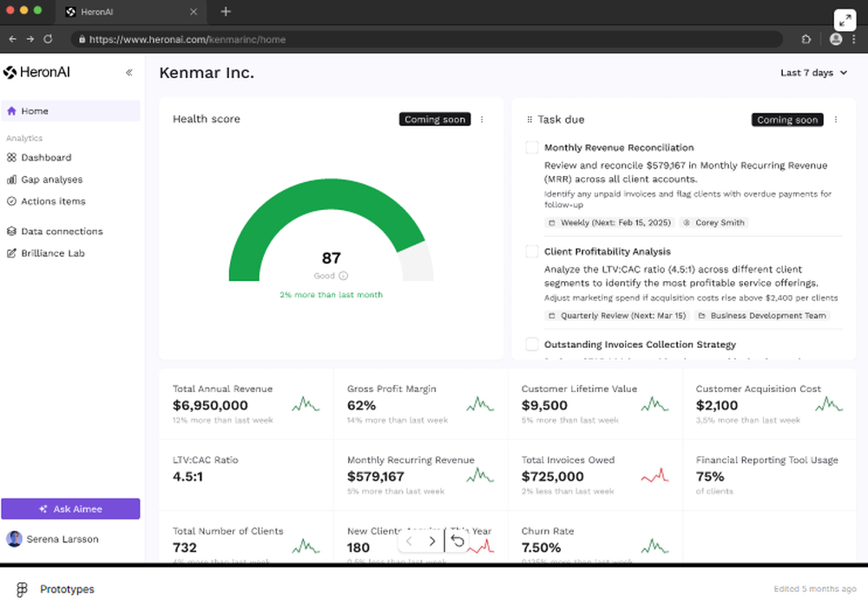Click the Ask Aimee button

tap(70, 507)
